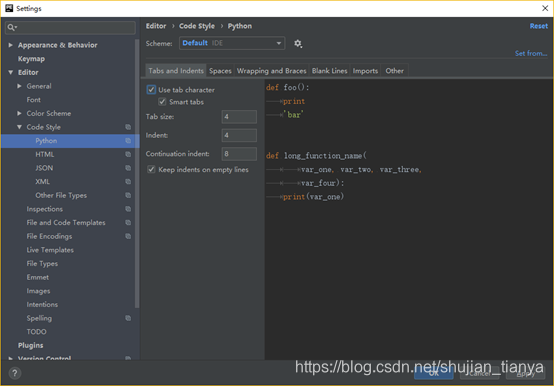Select Spelling in settings tree
This screenshot has height=386, width=554.
coord(39,318)
